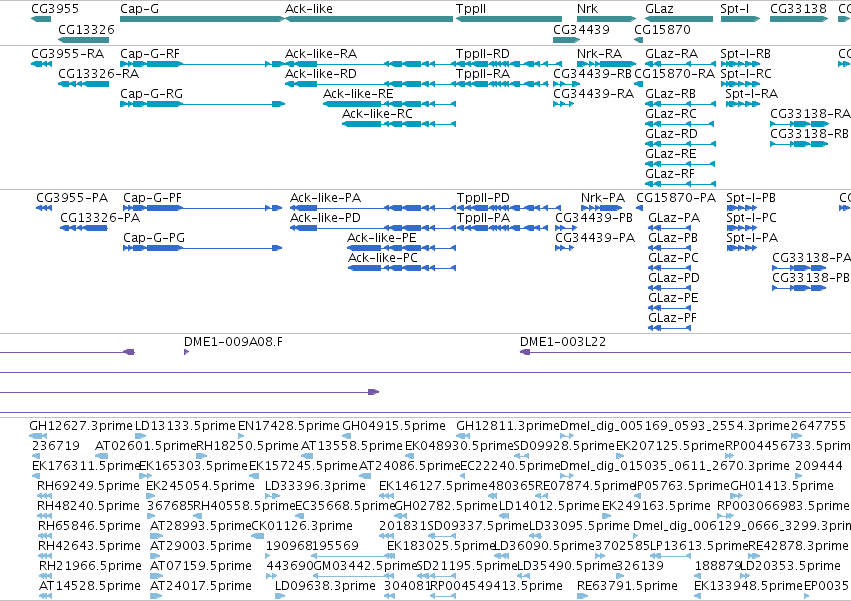Select EST LD13133.5prime label

pos(186,426)
